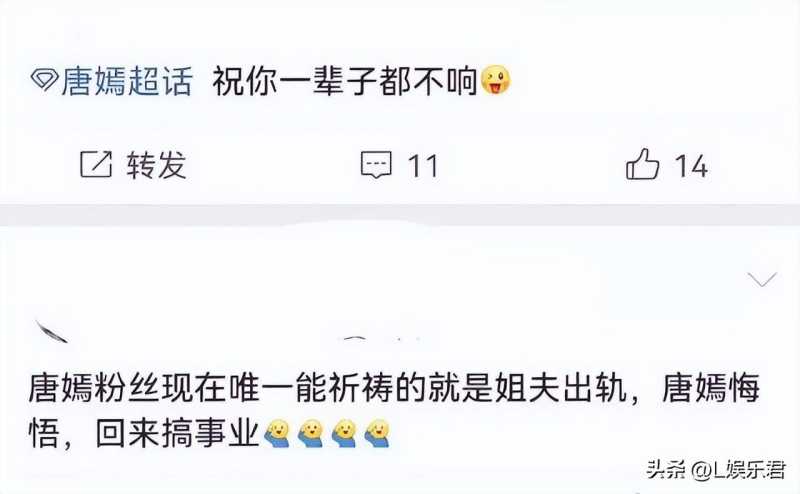Click the 头条 watermark text
Screen dimensions: 800x494
coord(667,470)
